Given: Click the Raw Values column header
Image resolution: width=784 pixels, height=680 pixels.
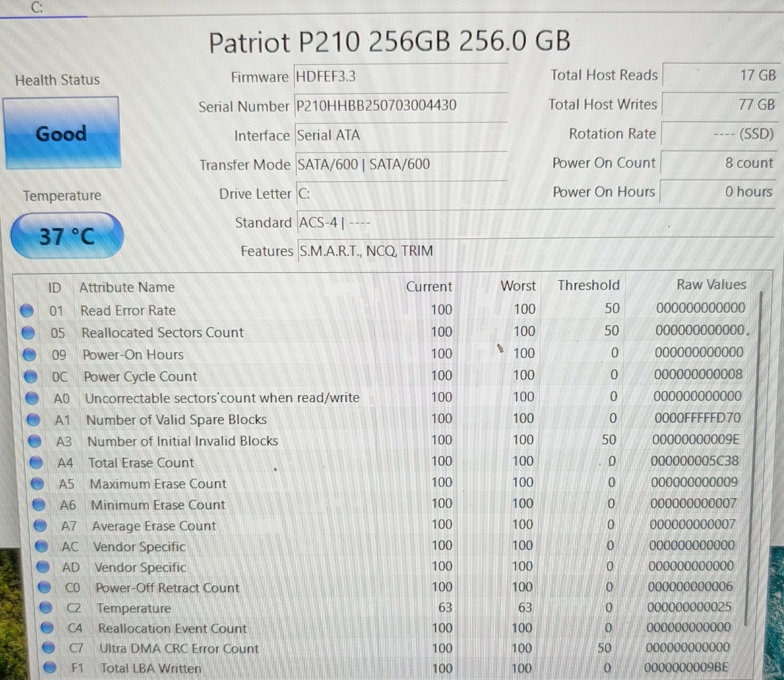Looking at the screenshot, I should [711, 284].
